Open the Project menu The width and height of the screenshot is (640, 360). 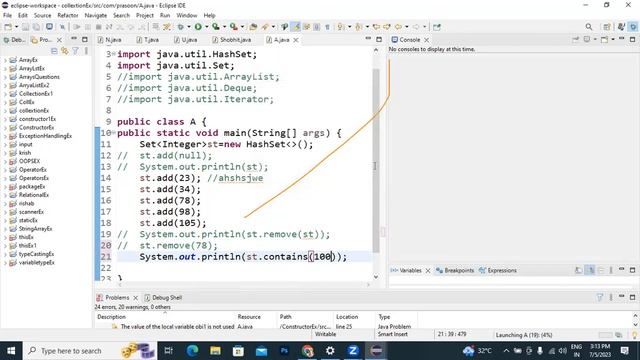pyautogui.click(x=144, y=16)
